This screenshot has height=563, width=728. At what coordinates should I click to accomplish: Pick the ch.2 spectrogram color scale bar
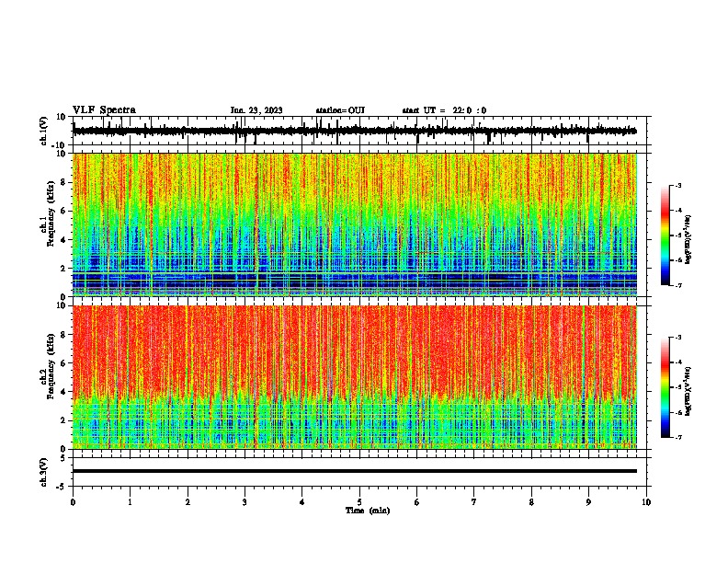(x=665, y=387)
